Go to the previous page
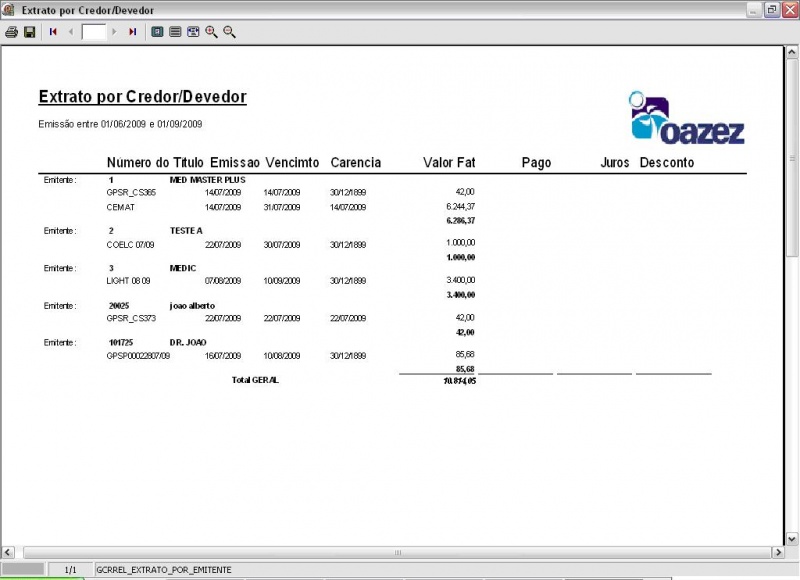This screenshot has width=800, height=580. pos(70,32)
